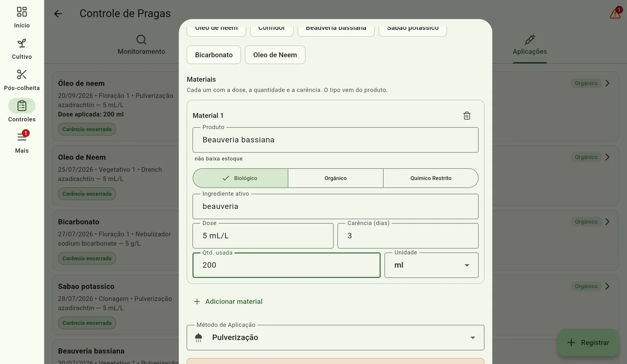Expand the Método de Aplicação dropdown arrow

[473, 338]
